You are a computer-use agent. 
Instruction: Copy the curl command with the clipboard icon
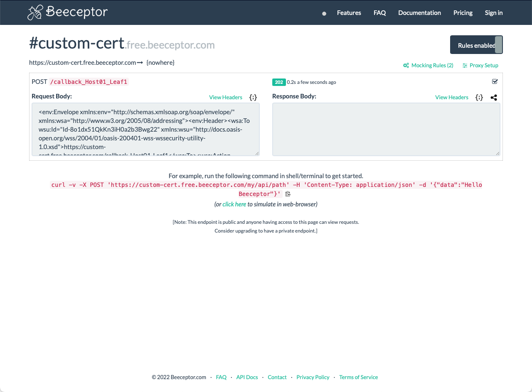click(288, 194)
